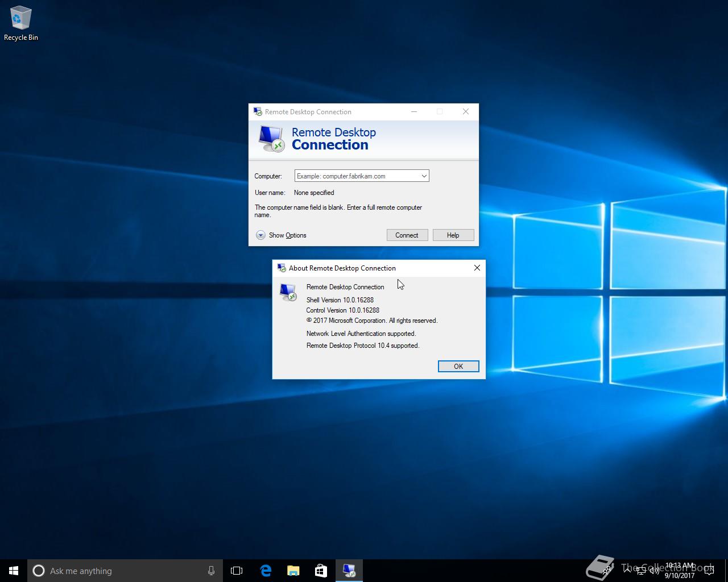728x582 pixels.
Task: Close the Remote Desktop Connection window
Action: (466, 111)
